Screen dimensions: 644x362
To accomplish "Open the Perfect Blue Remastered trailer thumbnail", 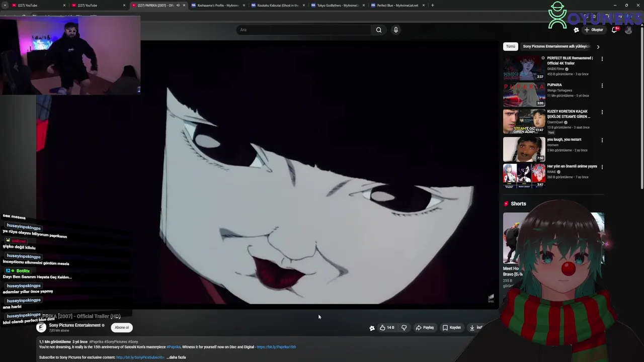I will coord(524,68).
